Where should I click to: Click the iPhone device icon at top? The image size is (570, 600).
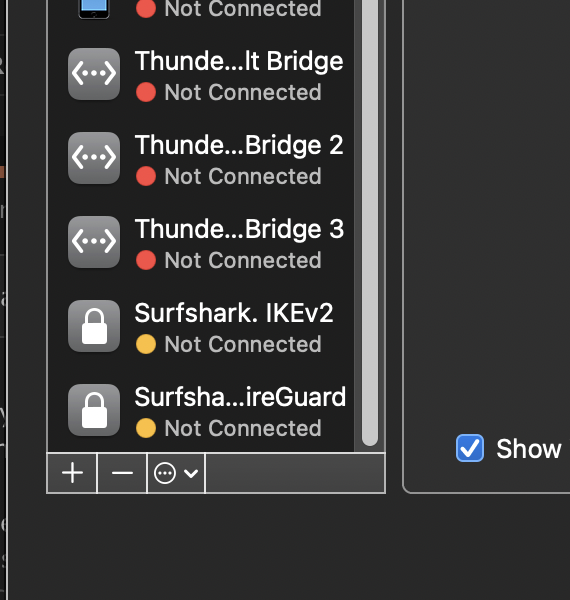point(94,9)
